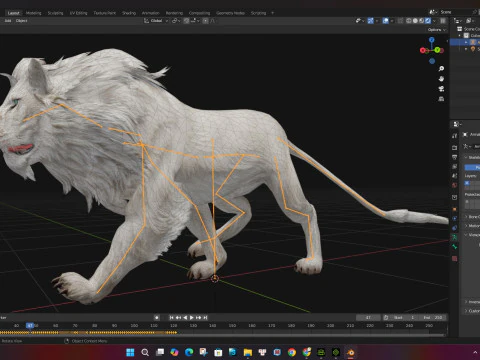Open the Object properties orange square icon
The image size is (480, 360).
(455, 209)
